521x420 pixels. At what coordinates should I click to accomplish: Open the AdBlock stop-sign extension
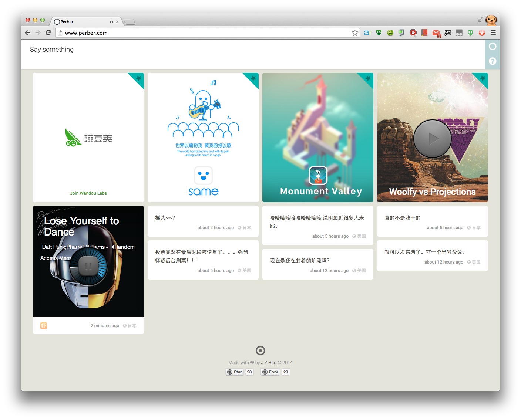pos(413,33)
